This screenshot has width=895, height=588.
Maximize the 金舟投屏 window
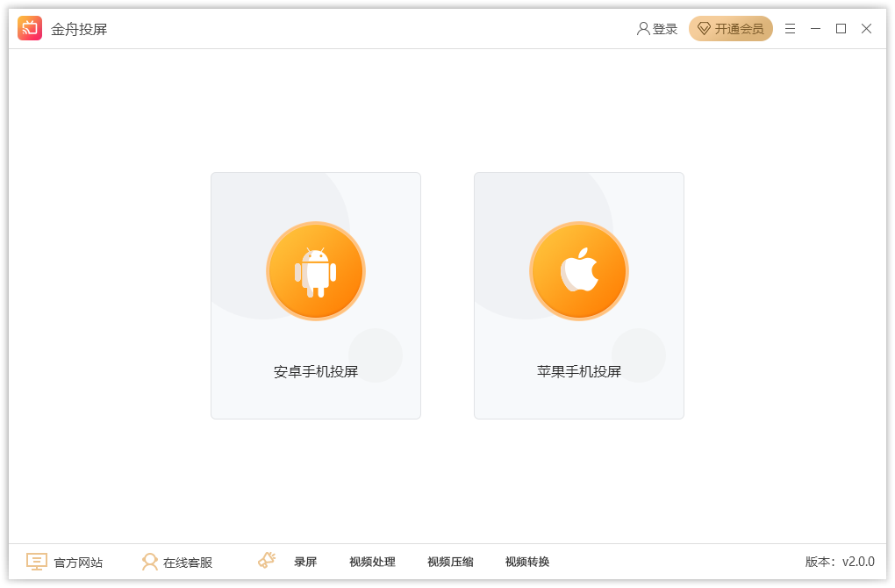pyautogui.click(x=841, y=29)
